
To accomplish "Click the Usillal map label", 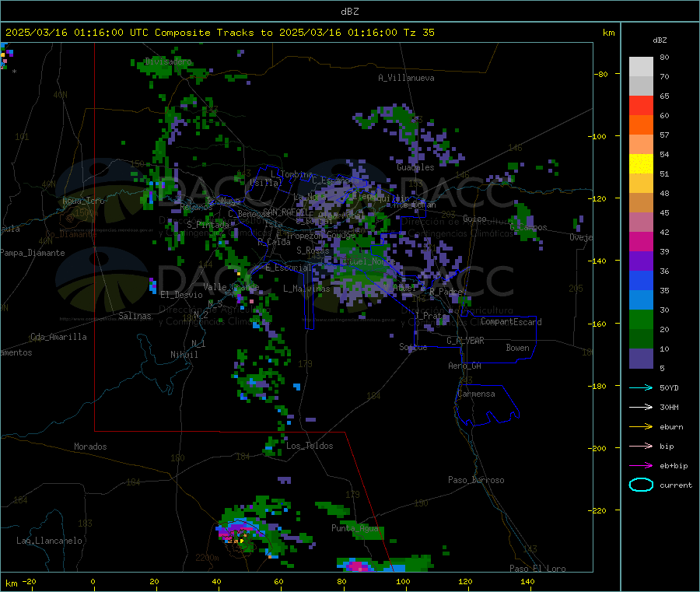I will tap(266, 183).
